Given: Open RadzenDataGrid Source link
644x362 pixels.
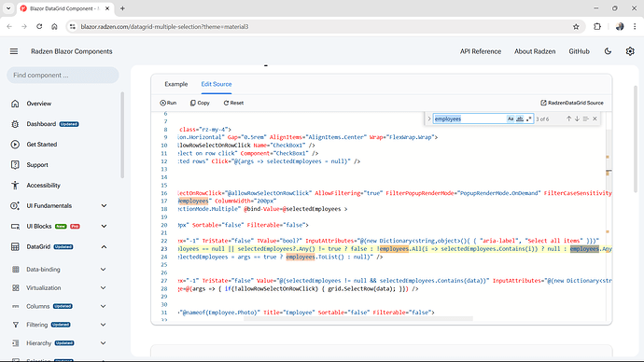Looking at the screenshot, I should pos(572,103).
